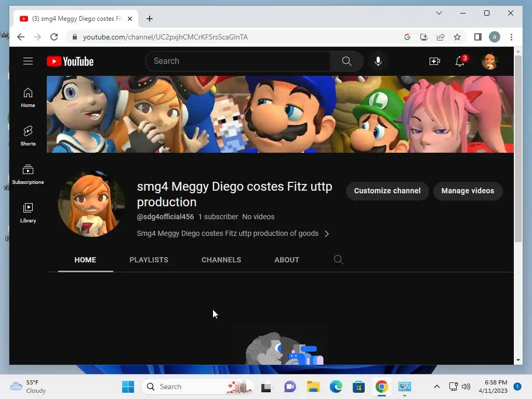532x399 pixels.
Task: Expand the channel description arrow
Action: [x=326, y=234]
